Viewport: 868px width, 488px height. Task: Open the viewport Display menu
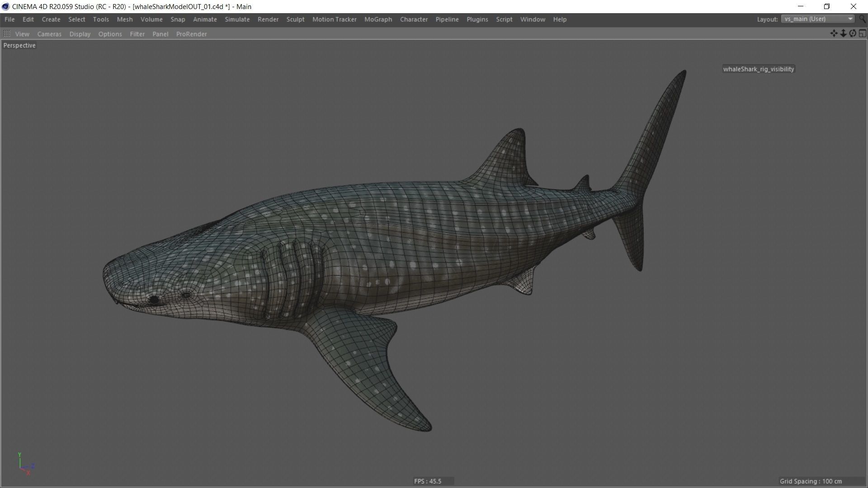pos(80,34)
